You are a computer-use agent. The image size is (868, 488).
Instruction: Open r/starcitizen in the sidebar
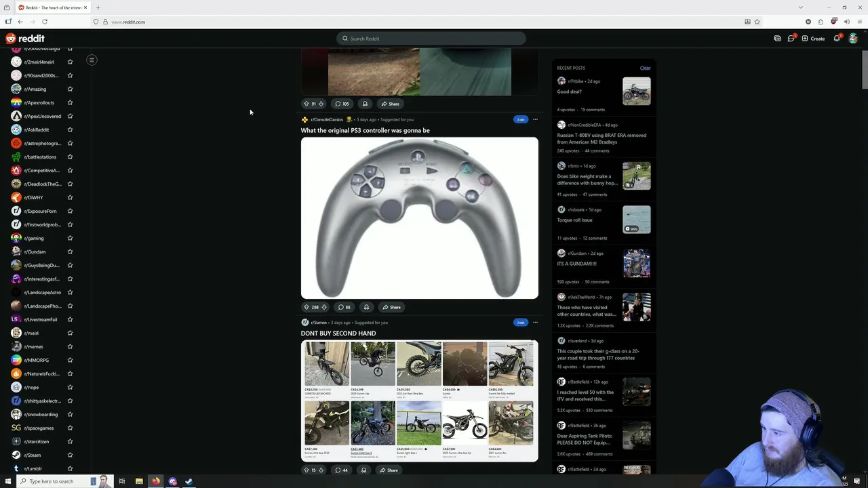coord(37,441)
